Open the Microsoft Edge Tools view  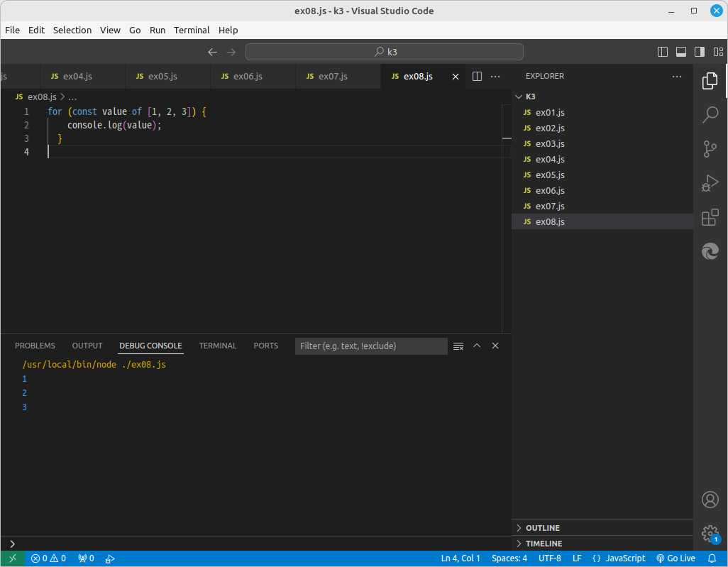click(710, 251)
